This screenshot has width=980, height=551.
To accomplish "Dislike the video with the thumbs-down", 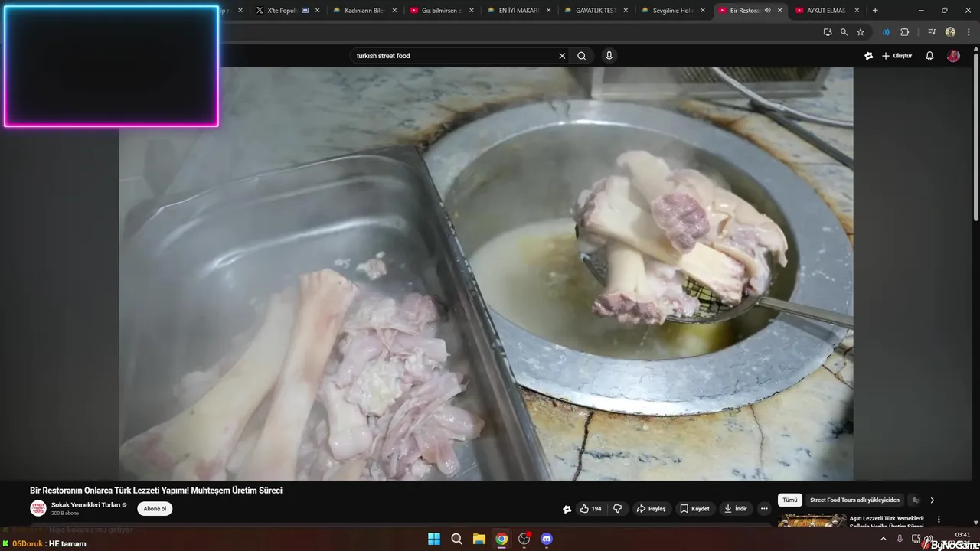I will 618,509.
